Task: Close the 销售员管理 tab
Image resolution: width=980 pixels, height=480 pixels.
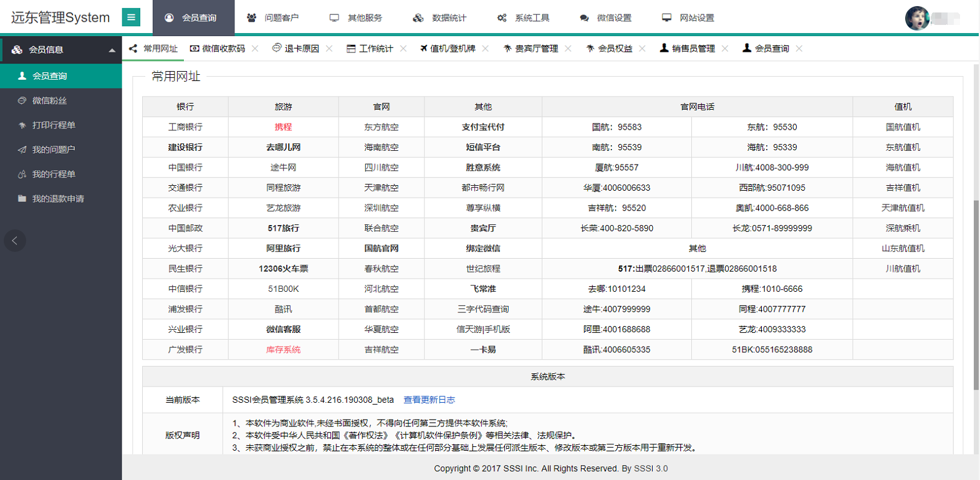Action: [725, 49]
